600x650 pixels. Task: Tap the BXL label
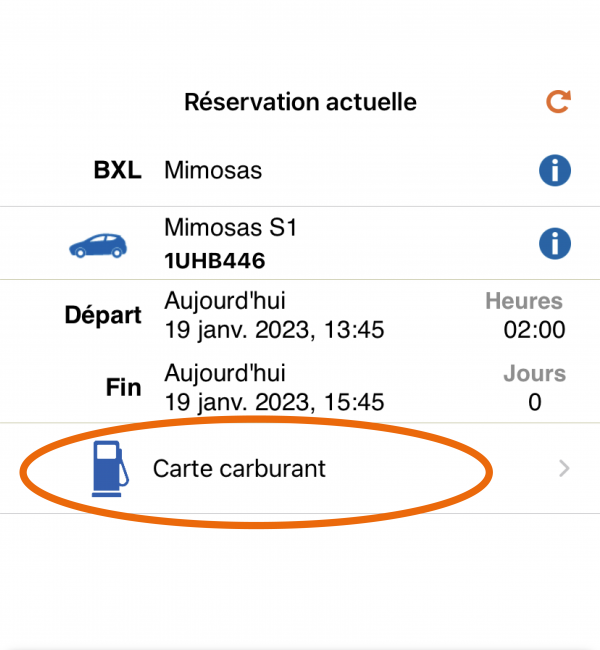point(117,170)
